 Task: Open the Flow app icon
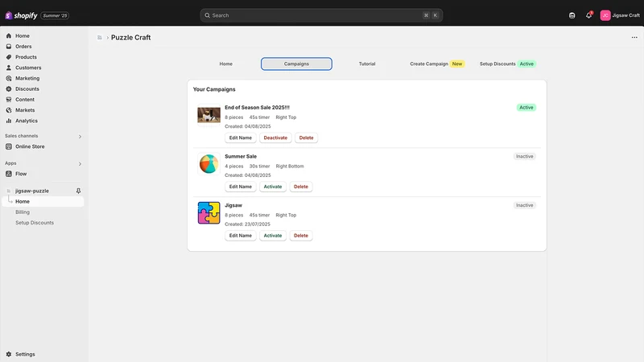click(9, 174)
